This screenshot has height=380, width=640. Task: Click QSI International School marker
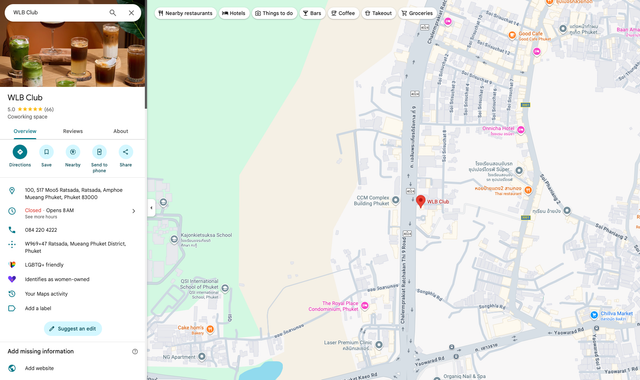click(x=224, y=288)
